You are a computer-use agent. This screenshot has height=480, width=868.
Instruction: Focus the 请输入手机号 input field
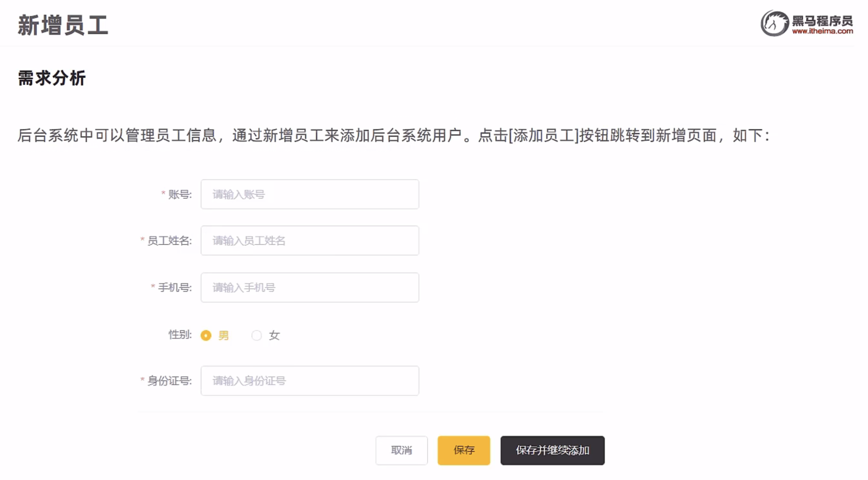310,288
